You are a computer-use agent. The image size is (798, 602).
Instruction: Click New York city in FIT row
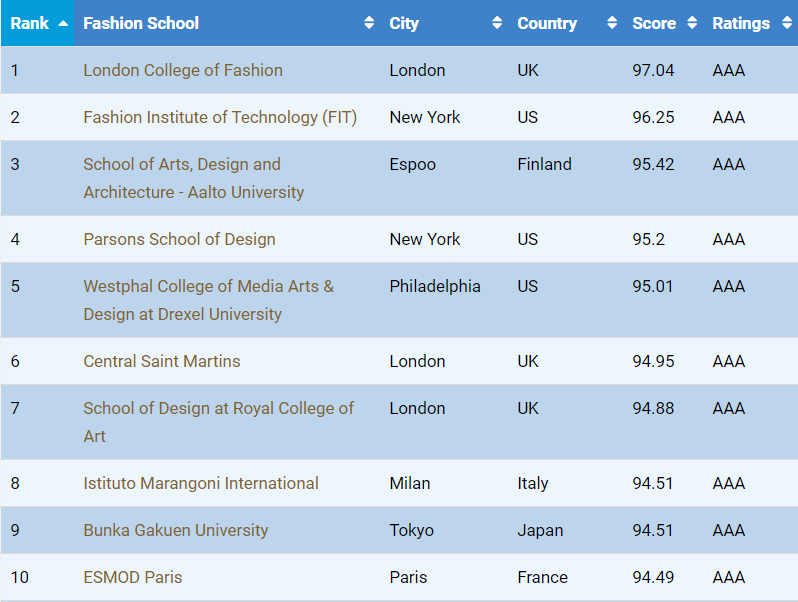tap(425, 118)
